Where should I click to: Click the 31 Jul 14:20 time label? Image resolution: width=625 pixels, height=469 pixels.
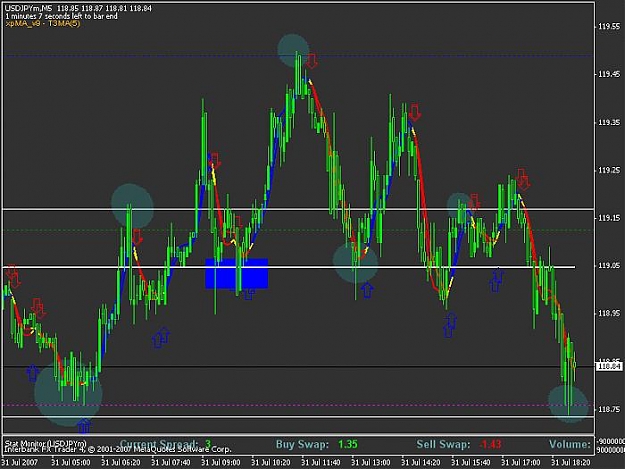[x=421, y=463]
